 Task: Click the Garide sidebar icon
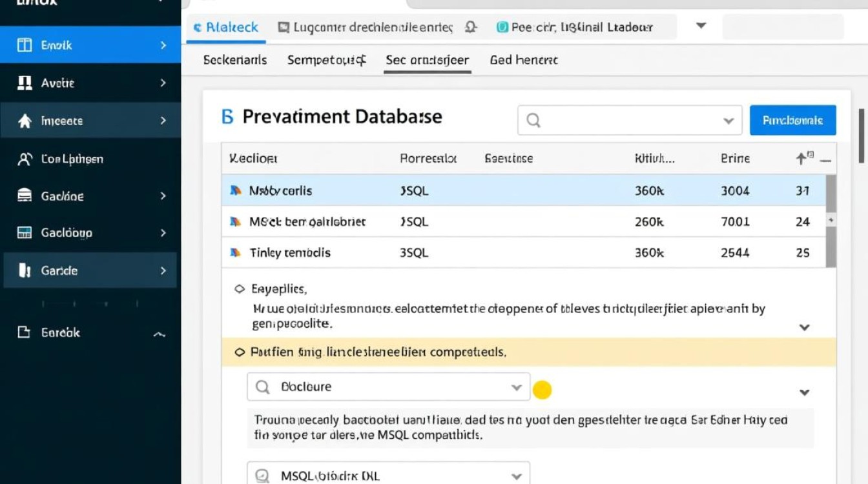click(x=25, y=270)
